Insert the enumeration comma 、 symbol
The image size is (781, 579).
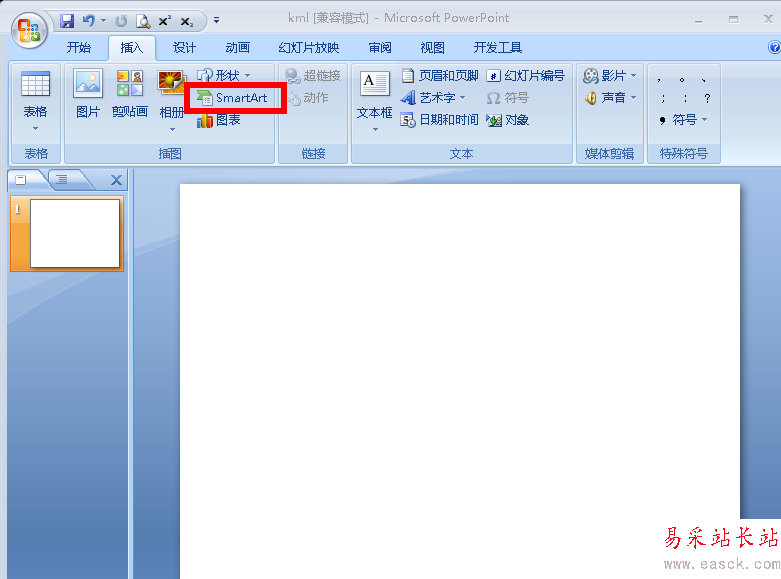[703, 80]
